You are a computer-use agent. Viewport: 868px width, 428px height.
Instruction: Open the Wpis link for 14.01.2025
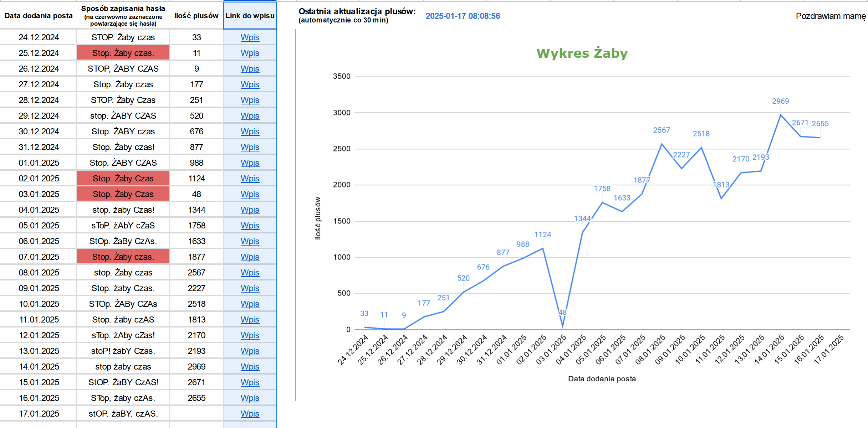250,367
